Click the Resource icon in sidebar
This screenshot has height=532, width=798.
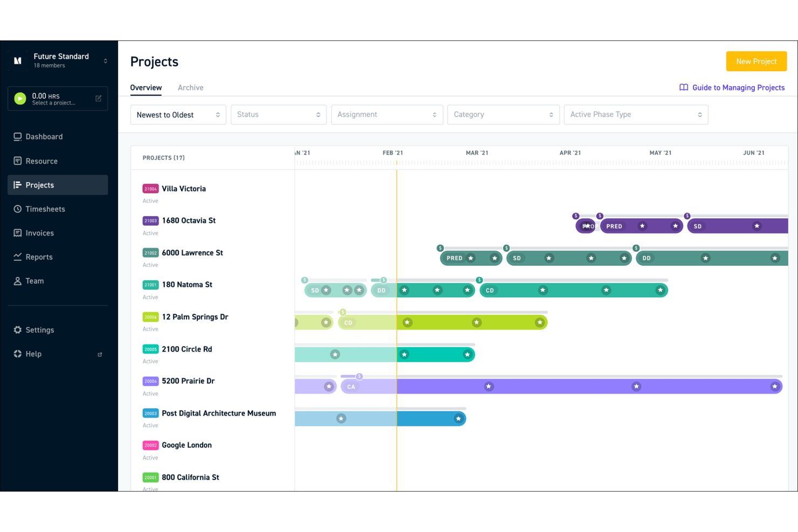(x=18, y=161)
